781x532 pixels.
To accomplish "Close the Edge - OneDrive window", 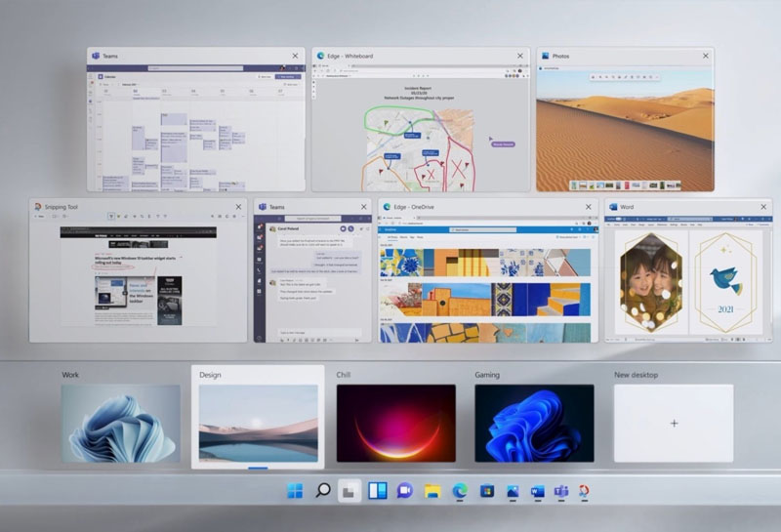I will pyautogui.click(x=589, y=207).
